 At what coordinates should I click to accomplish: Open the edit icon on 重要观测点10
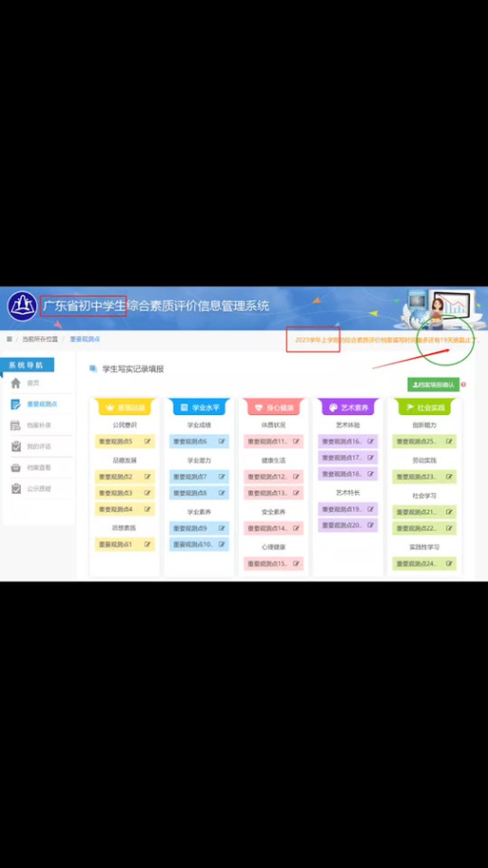[x=222, y=544]
